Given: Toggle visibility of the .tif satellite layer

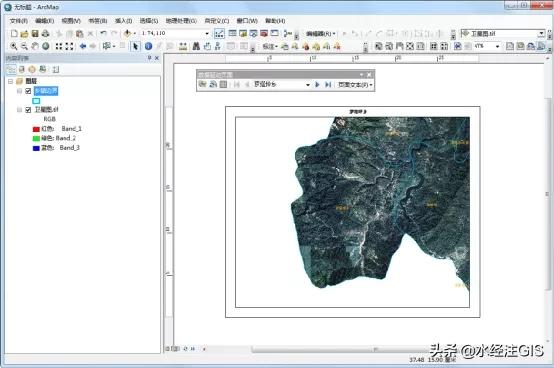Looking at the screenshot, I should 28,110.
